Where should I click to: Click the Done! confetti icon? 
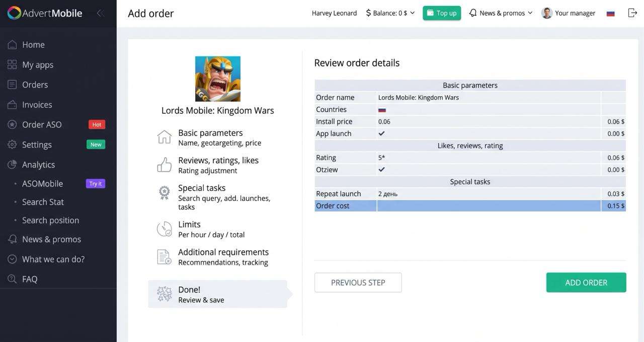(165, 294)
